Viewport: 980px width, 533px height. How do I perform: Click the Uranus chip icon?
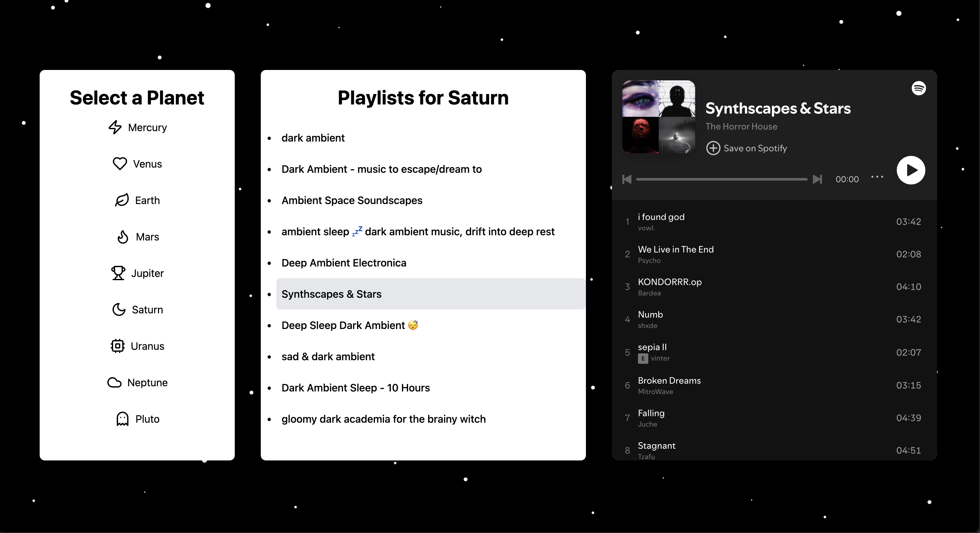click(118, 346)
